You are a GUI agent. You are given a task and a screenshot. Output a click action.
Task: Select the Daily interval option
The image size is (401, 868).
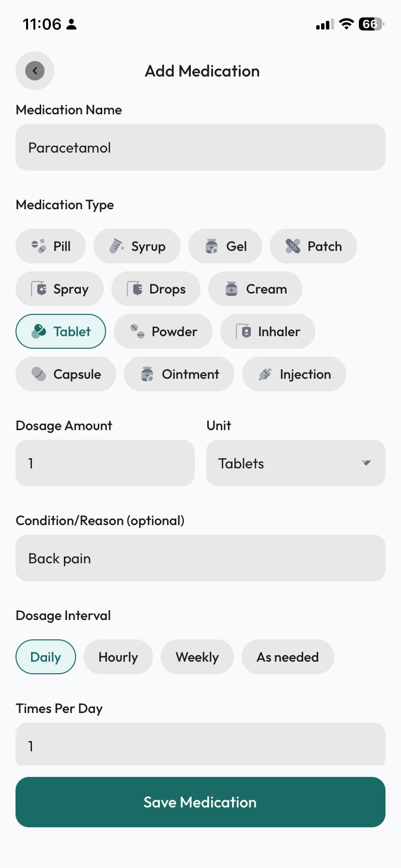(x=46, y=657)
